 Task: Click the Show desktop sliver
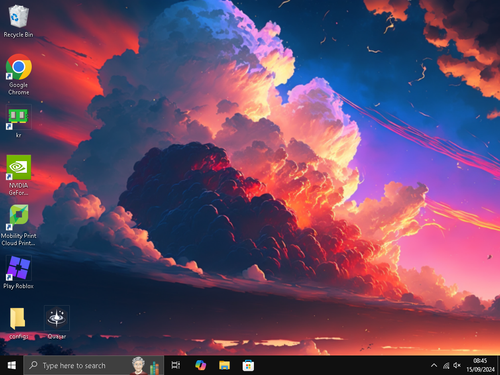[498, 365]
